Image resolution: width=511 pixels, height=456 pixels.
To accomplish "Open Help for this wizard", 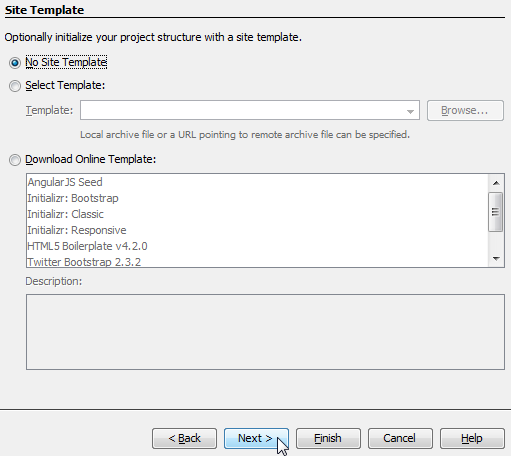I will click(x=472, y=438).
